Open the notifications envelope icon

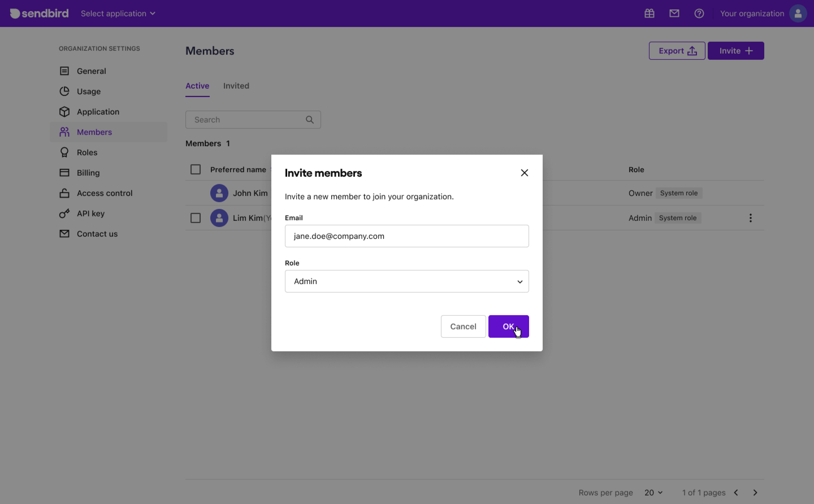coord(674,13)
